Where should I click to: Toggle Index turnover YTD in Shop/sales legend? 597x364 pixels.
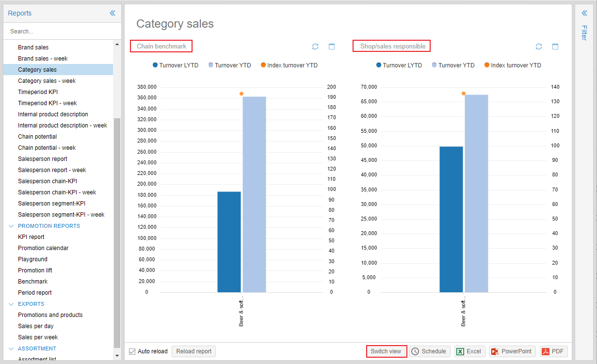(512, 65)
